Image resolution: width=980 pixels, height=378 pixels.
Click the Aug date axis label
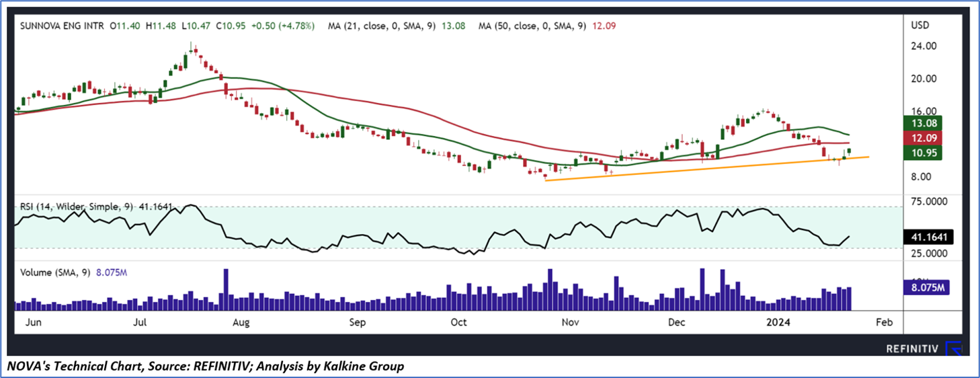click(x=241, y=322)
